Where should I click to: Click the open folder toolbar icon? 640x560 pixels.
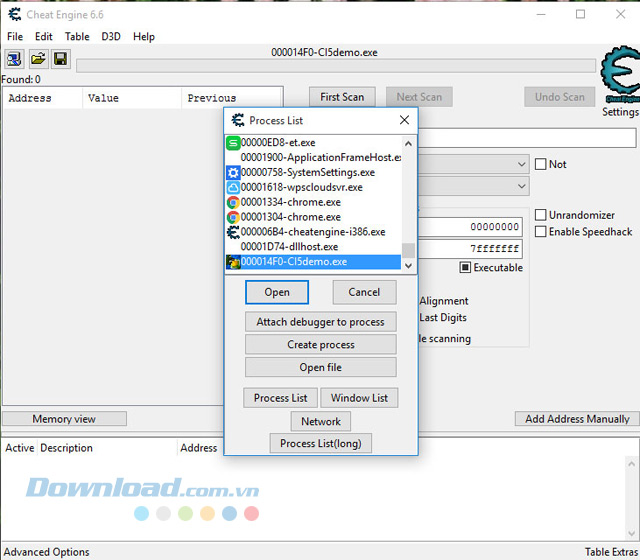(38, 60)
